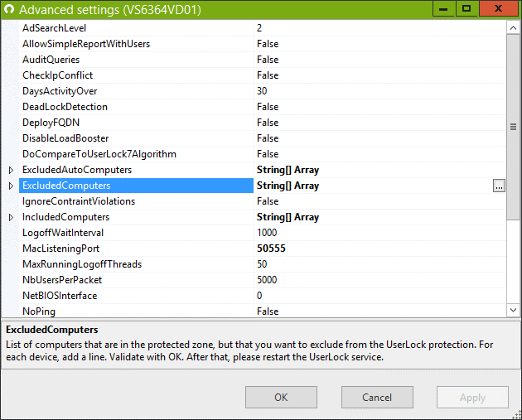Minimize the Advanced settings window
522x420 pixels.
coord(443,8)
